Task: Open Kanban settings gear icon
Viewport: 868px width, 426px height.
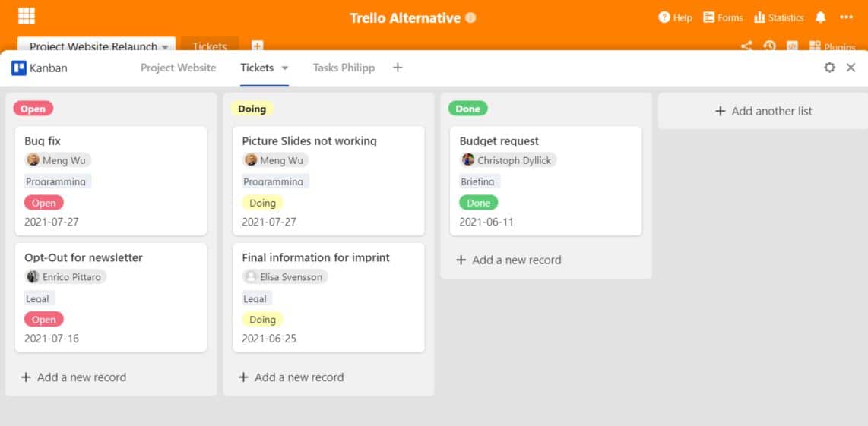Action: coord(829,68)
